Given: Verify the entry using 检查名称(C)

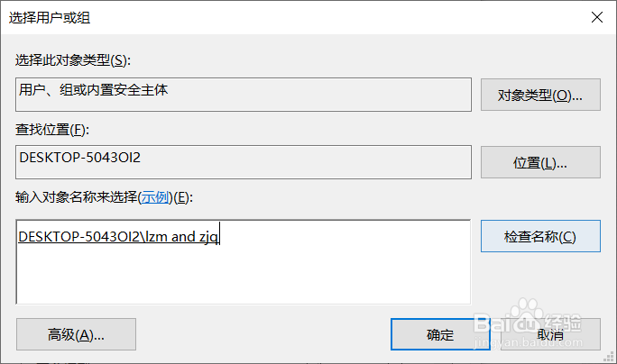Looking at the screenshot, I should [x=540, y=236].
